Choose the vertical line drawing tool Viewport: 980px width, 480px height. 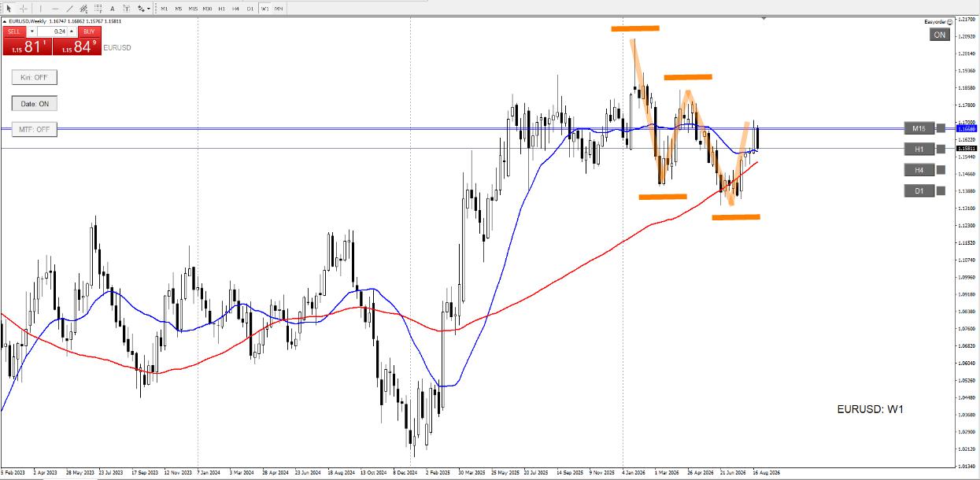(41, 9)
